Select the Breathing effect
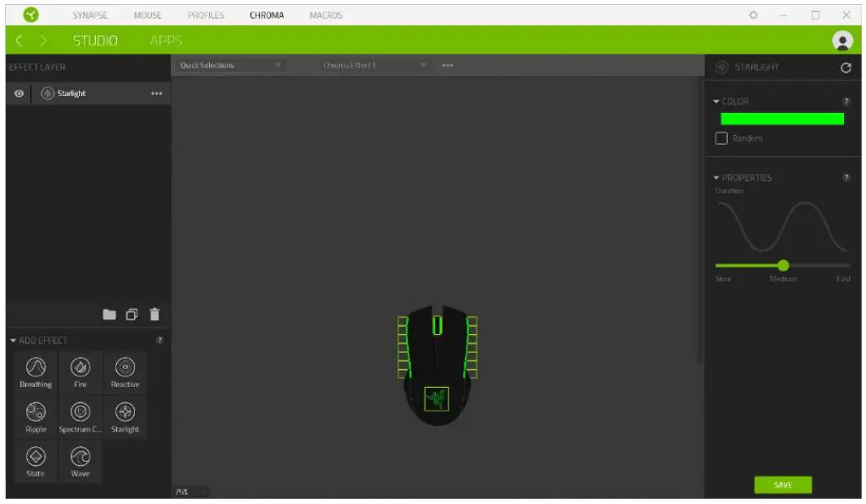 pos(35,371)
